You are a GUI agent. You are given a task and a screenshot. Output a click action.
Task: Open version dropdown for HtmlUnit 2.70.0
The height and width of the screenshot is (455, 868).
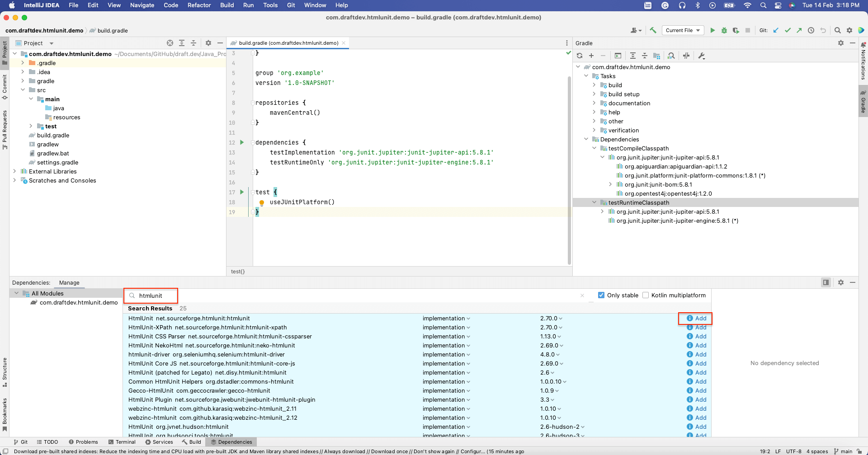tap(561, 319)
